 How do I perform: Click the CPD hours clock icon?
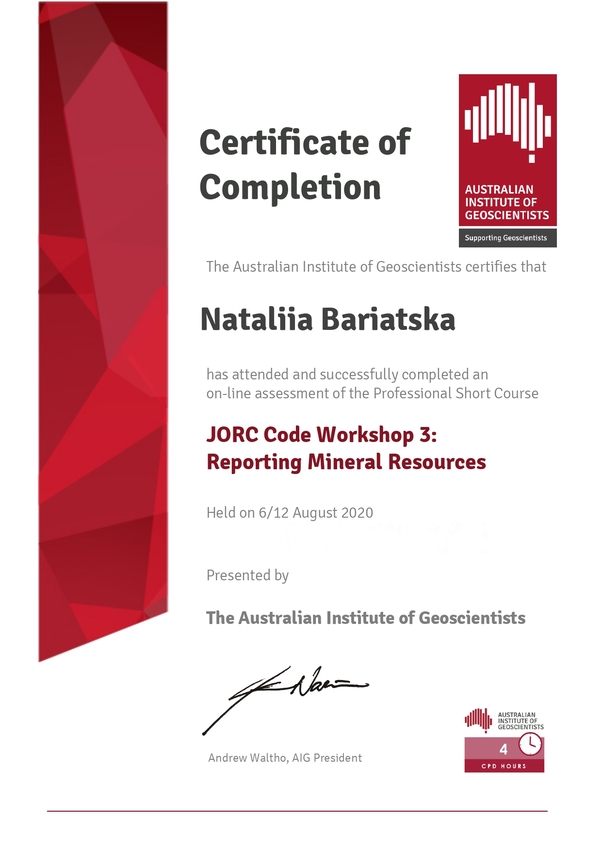point(530,744)
